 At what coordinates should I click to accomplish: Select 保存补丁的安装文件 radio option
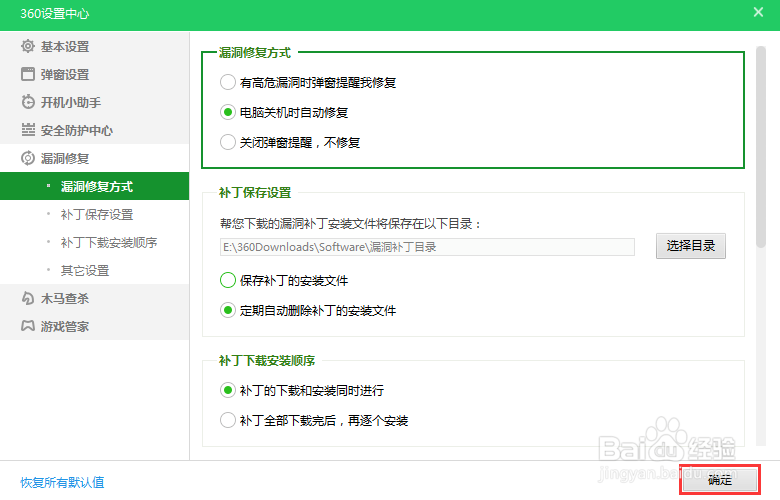pyautogui.click(x=228, y=280)
